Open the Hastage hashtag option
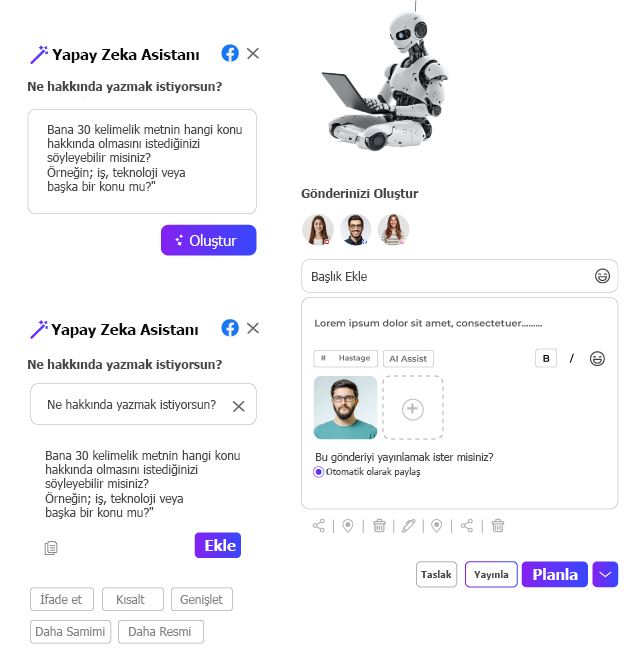Screen dimensions: 640x670 346,358
